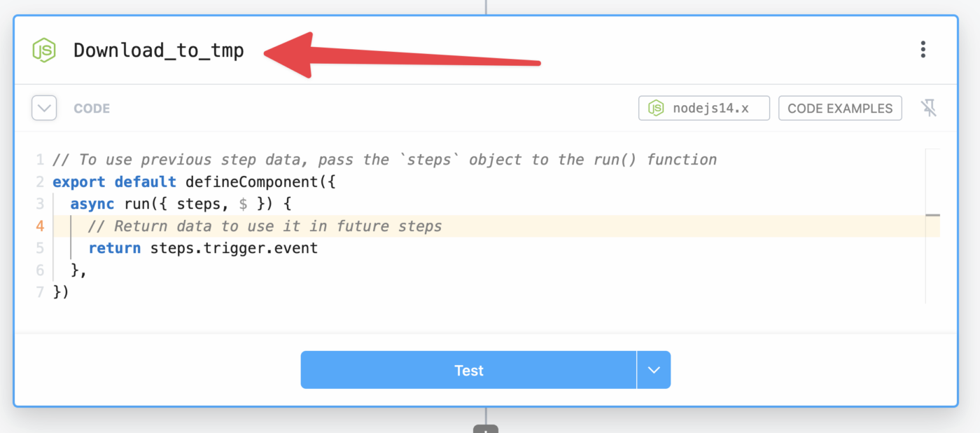The image size is (980, 433).
Task: Click the CODE section label
Action: tap(92, 109)
